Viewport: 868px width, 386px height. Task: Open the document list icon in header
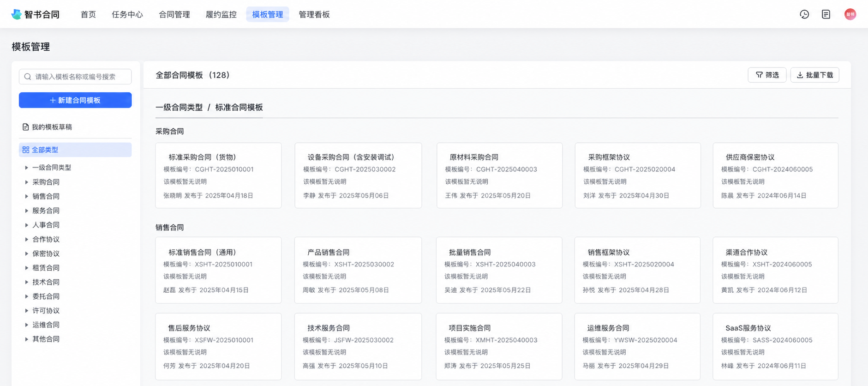[x=826, y=14]
